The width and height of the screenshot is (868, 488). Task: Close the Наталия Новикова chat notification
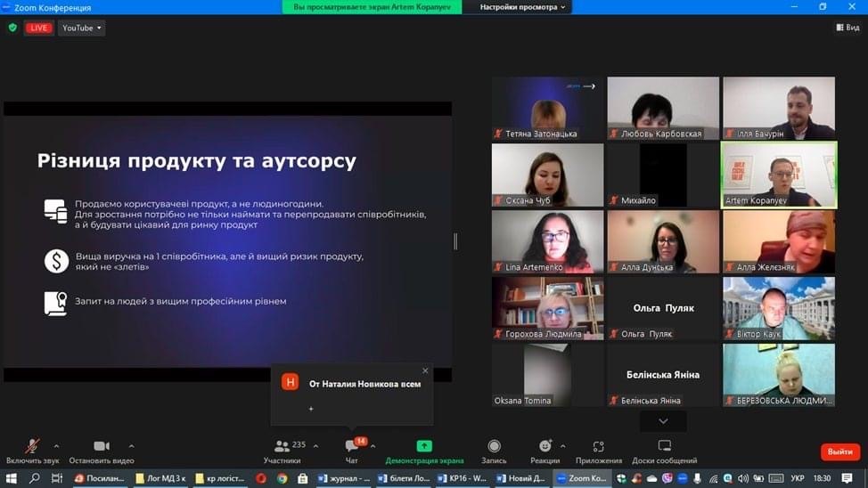[425, 370]
